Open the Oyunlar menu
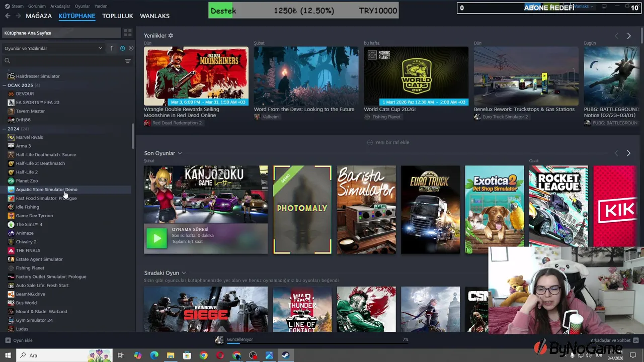The width and height of the screenshot is (644, 362). coord(83,6)
